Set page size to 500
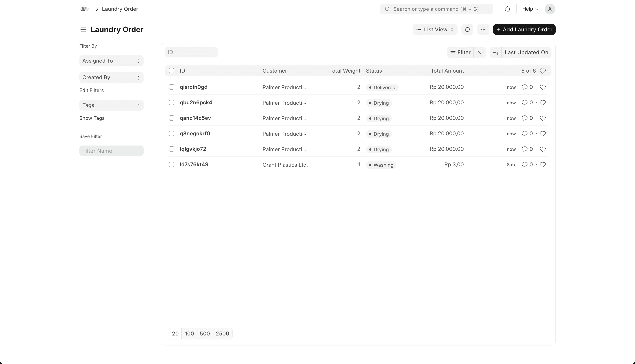The image size is (635, 364). coord(204,334)
